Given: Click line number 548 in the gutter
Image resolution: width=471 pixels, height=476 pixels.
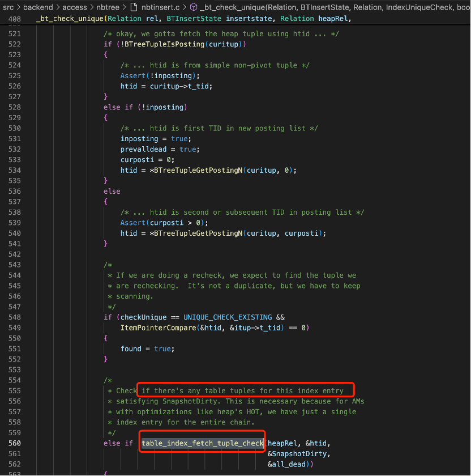Looking at the screenshot, I should (x=15, y=317).
